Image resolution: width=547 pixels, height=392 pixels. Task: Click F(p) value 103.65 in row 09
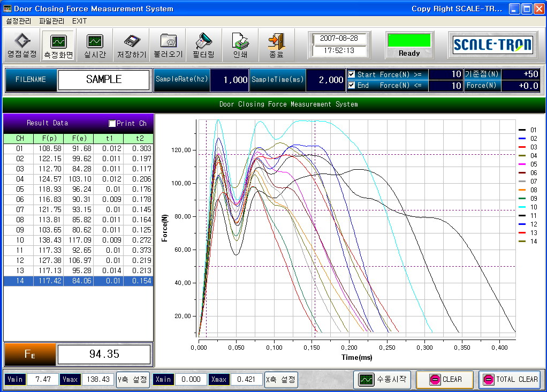[49, 230]
